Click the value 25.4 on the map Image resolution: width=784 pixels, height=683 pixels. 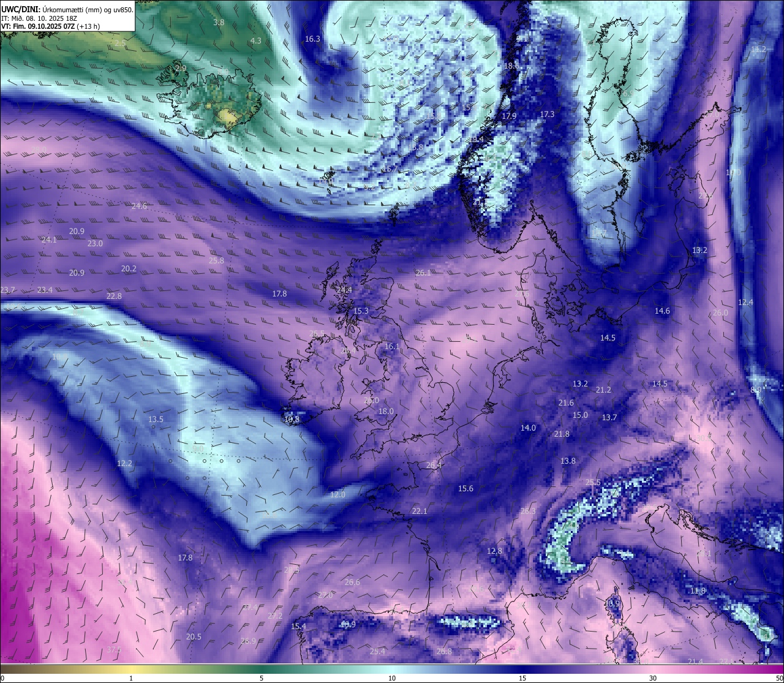click(x=377, y=651)
